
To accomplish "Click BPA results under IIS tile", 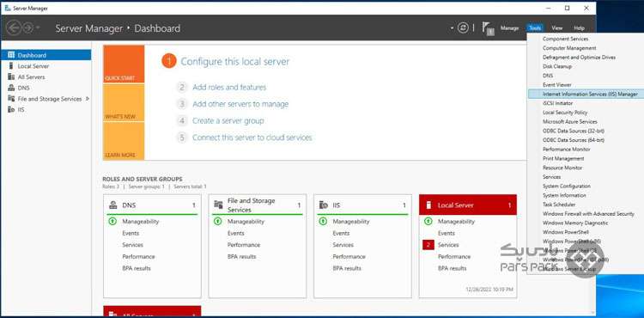I will pos(347,268).
